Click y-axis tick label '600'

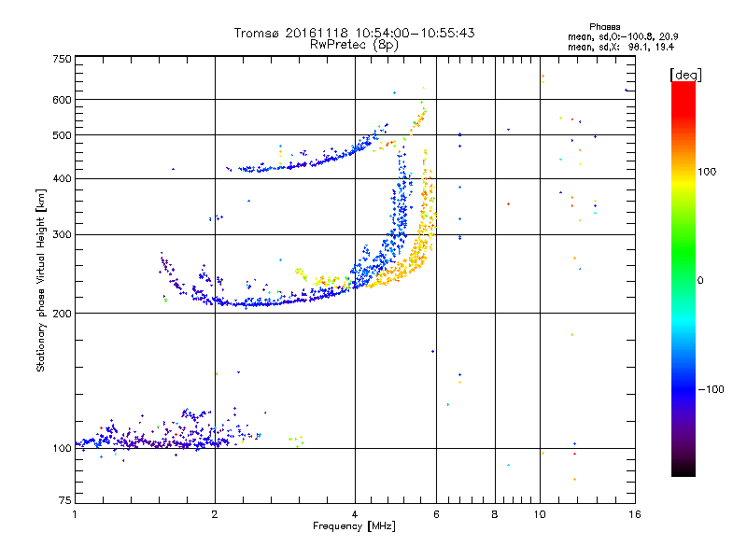[x=63, y=100]
